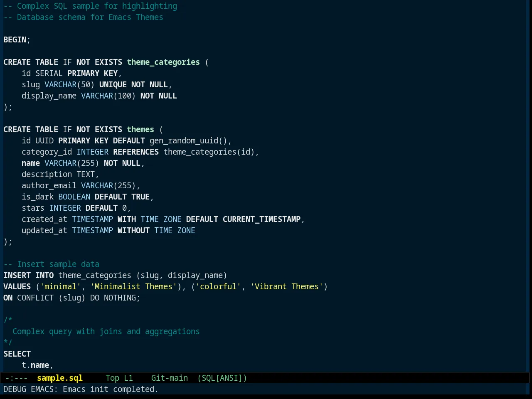Image resolution: width=532 pixels, height=399 pixels.
Task: Click 'stars' column name
Action: (33, 208)
